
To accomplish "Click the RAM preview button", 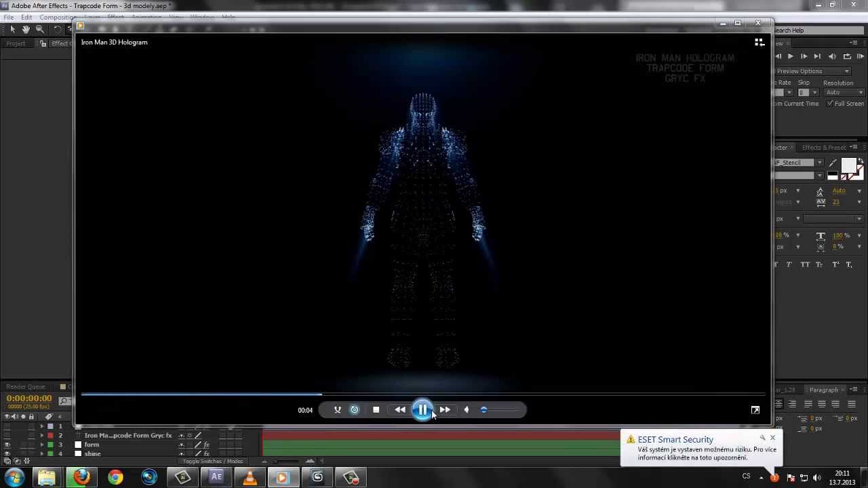I will [861, 57].
